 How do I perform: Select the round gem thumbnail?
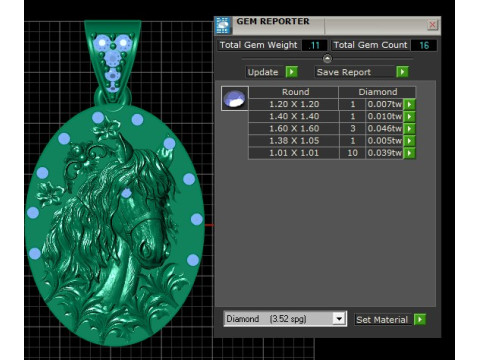click(x=235, y=99)
